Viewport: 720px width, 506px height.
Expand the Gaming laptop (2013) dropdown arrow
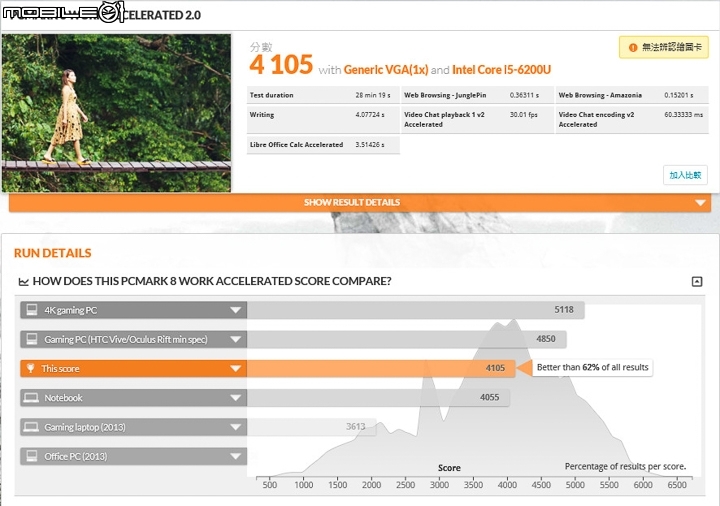(x=236, y=427)
